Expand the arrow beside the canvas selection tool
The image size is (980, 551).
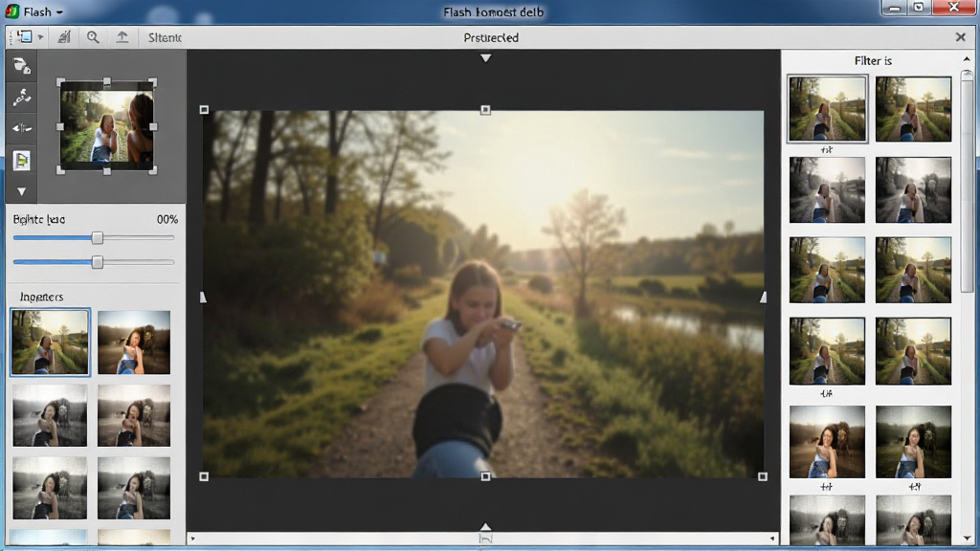point(40,37)
